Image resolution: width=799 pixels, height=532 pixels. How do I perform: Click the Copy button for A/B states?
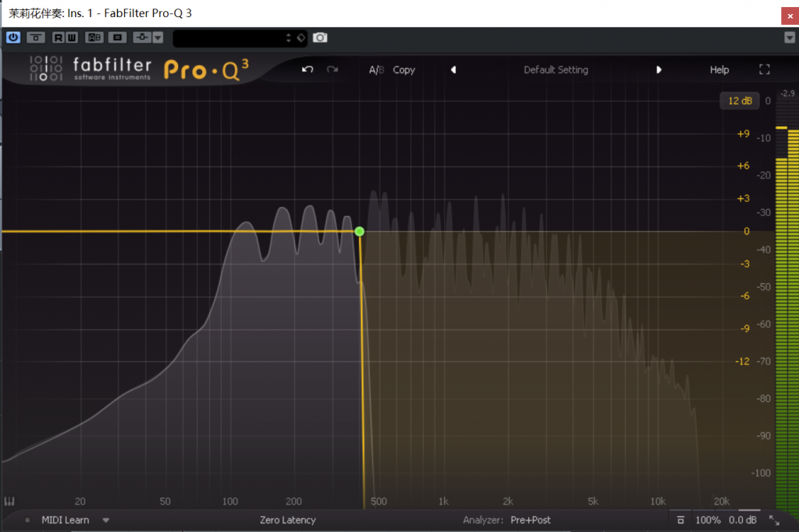pyautogui.click(x=403, y=69)
